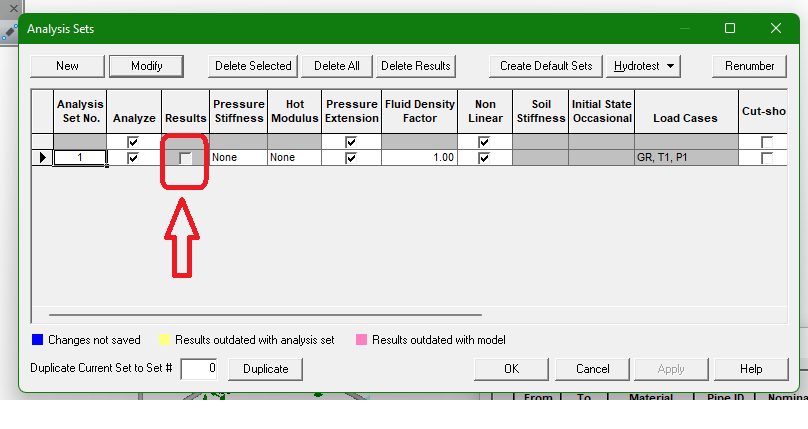Uncheck Pressure Extension in set 1 row
Screen dimensions: 808x429
coord(351,158)
